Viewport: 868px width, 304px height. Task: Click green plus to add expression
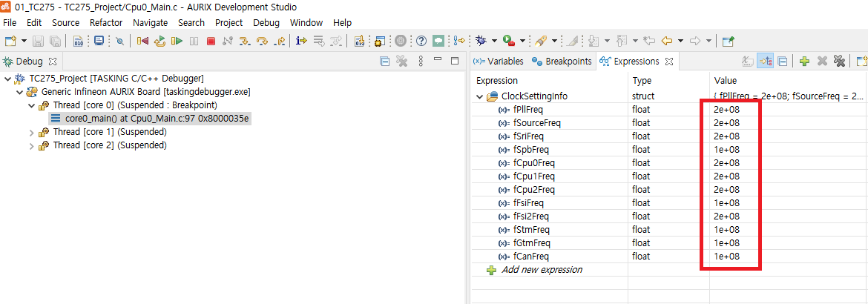[x=805, y=61]
